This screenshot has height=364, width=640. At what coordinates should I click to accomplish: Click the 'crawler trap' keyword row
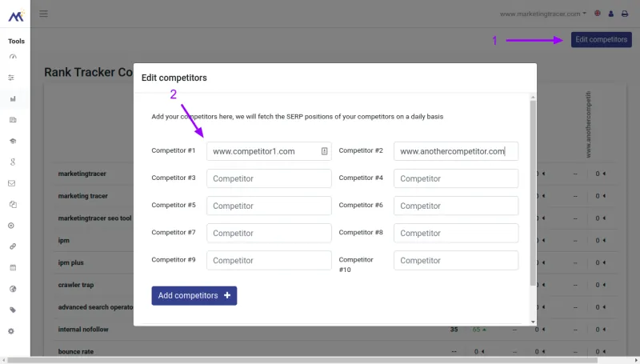[76, 285]
